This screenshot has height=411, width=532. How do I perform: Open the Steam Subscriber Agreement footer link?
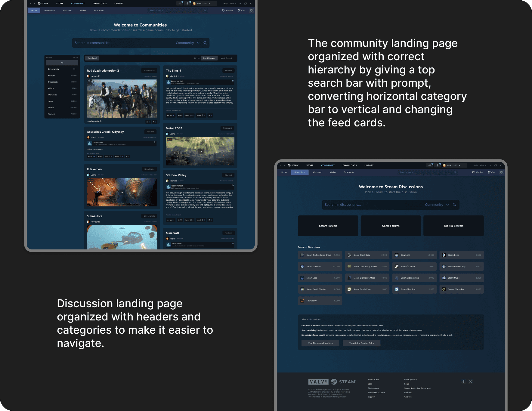coord(417,388)
